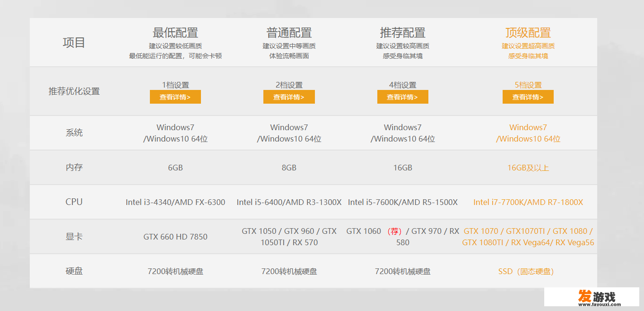
Task: Click 感受身临其境 under the 推荐配置 heading
Action: (x=403, y=56)
